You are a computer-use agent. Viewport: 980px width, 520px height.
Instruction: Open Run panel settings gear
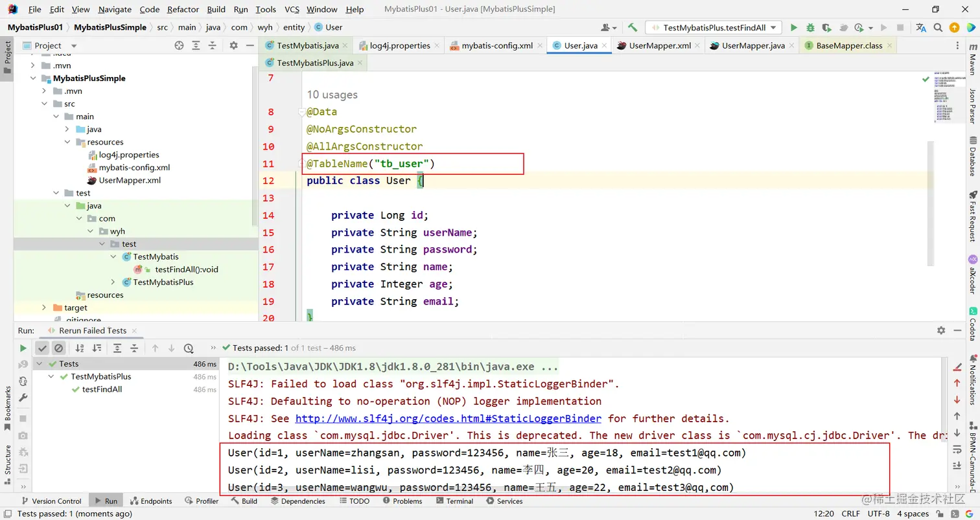(941, 330)
